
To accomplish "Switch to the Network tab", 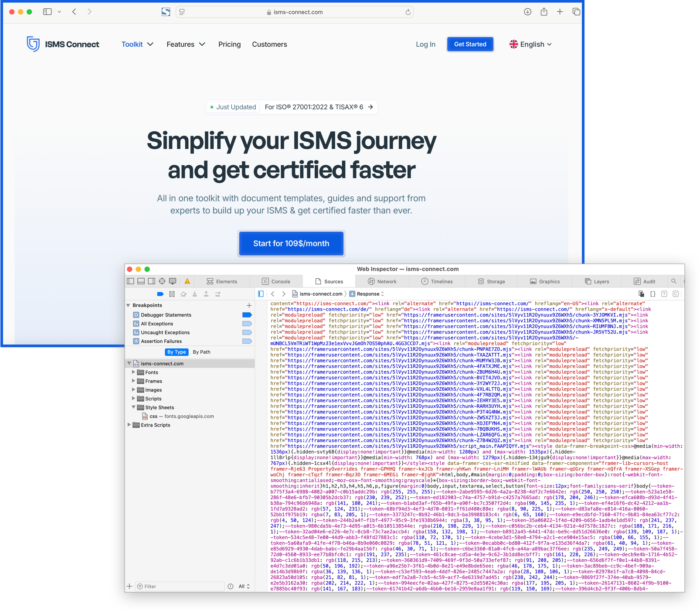I will click(382, 281).
